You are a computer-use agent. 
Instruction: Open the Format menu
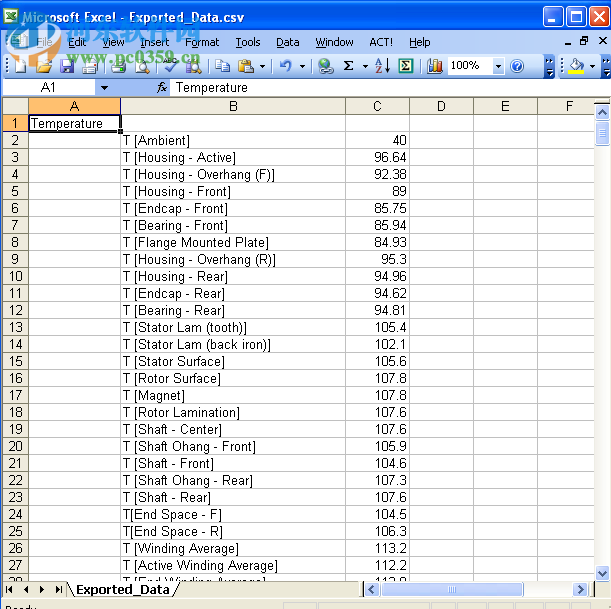pos(202,42)
